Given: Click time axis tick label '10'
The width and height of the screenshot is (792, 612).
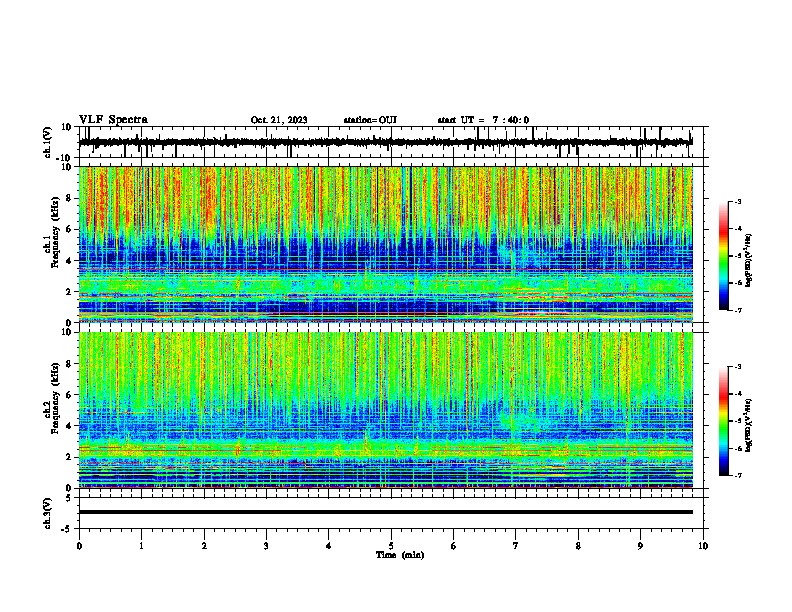Looking at the screenshot, I should pyautogui.click(x=703, y=546).
